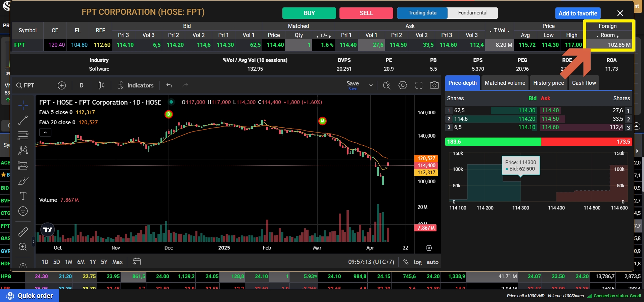Select the Text annotation tool
The width and height of the screenshot is (644, 302).
(x=23, y=196)
